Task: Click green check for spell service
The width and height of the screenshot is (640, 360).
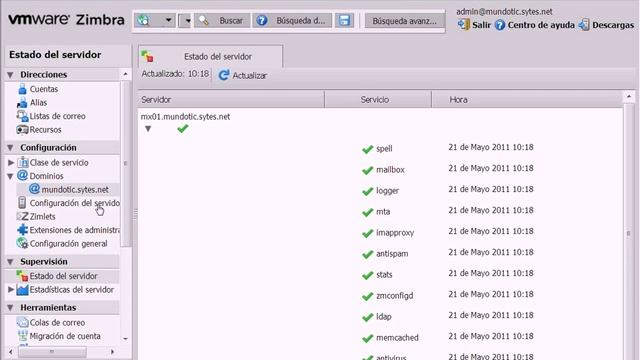Action: [x=367, y=149]
